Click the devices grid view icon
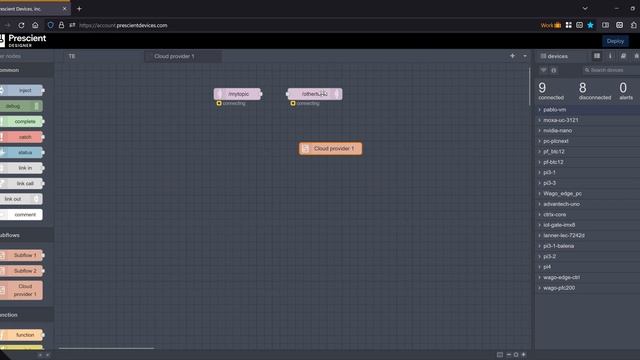 pyautogui.click(x=597, y=56)
